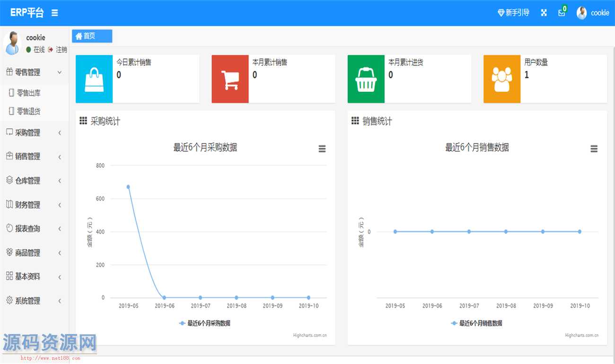
Task: Open the 销售统计 chart export menu
Action: (x=594, y=149)
